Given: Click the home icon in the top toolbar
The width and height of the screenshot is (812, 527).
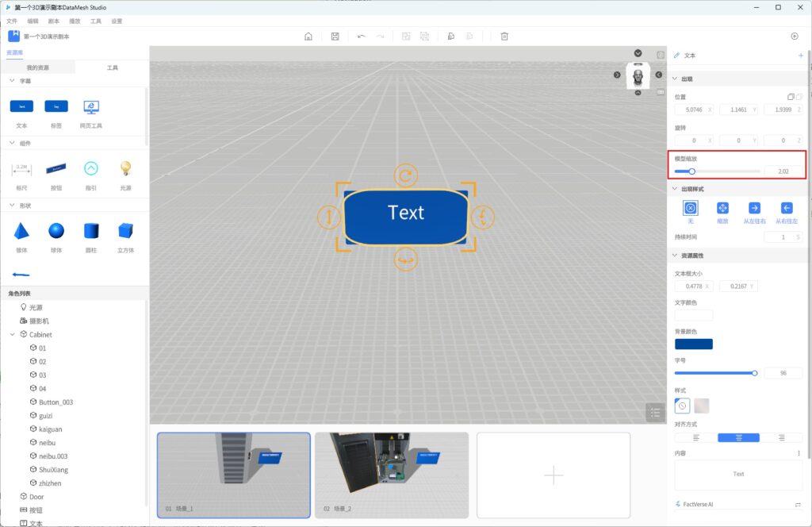Looking at the screenshot, I should coord(308,37).
